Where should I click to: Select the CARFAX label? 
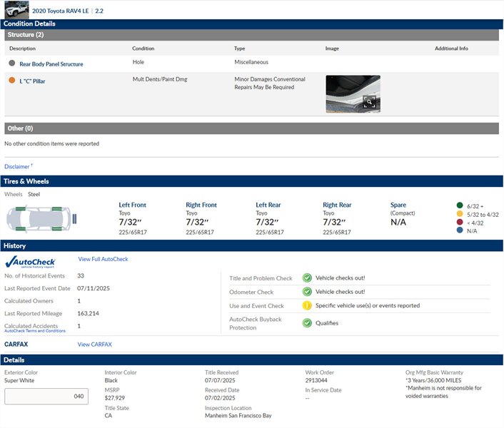pyautogui.click(x=16, y=345)
